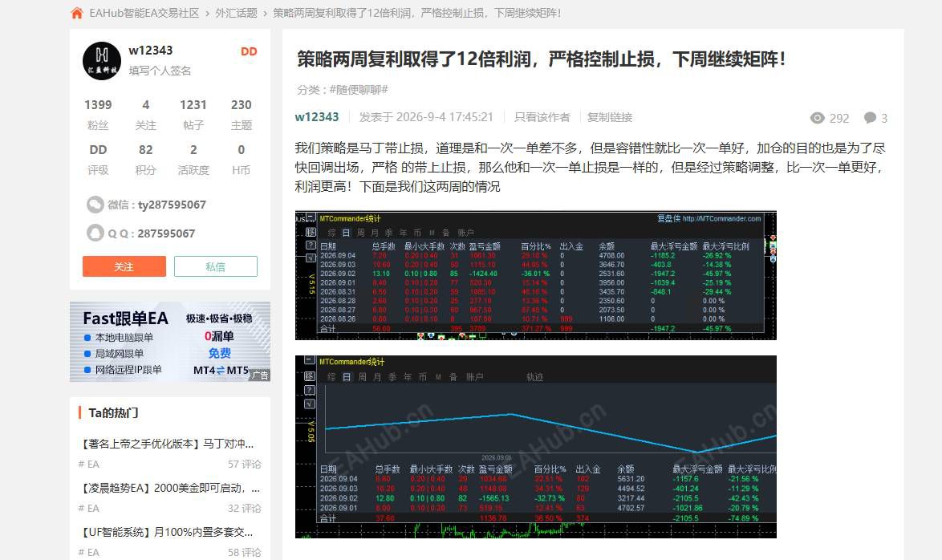Send a private message via 私信 button

point(216,267)
